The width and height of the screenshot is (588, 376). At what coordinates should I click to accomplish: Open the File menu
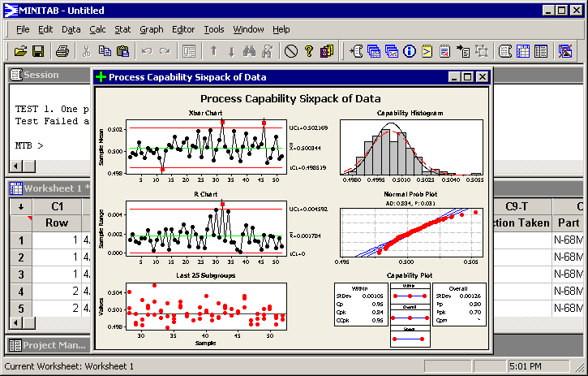point(23,29)
